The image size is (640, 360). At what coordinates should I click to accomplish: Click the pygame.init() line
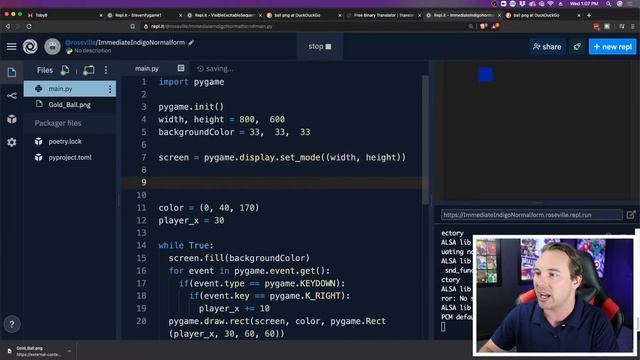[x=191, y=107]
